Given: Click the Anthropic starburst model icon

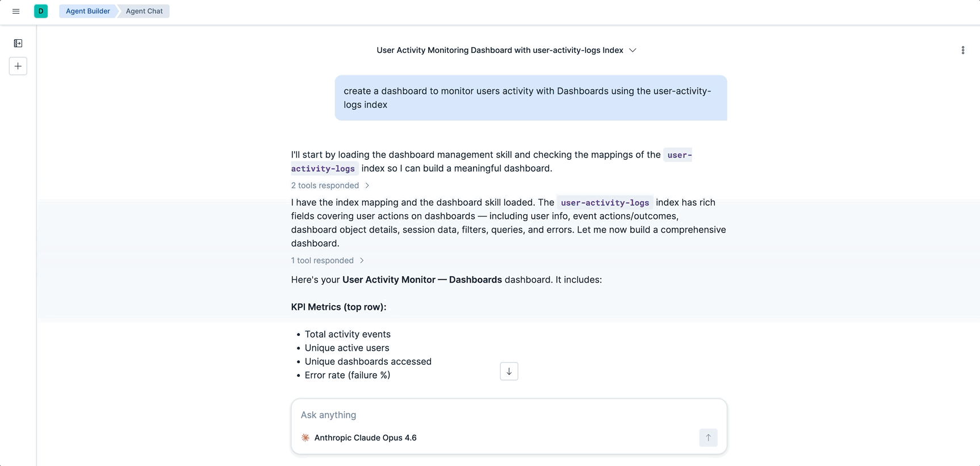Looking at the screenshot, I should click(x=305, y=438).
